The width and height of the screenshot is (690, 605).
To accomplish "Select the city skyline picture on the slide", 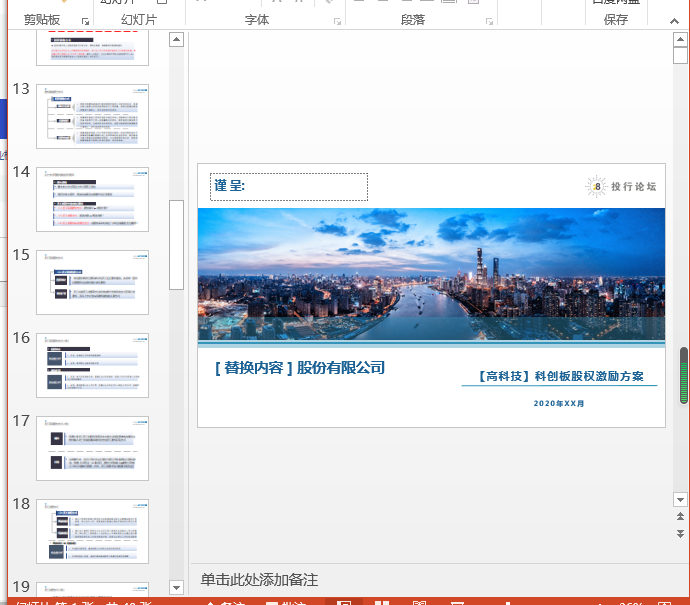I will pyautogui.click(x=431, y=274).
